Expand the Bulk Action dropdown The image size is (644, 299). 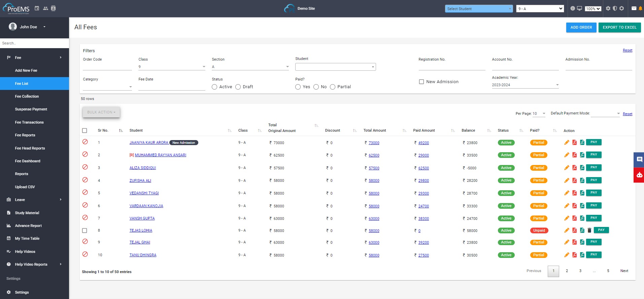tap(101, 112)
